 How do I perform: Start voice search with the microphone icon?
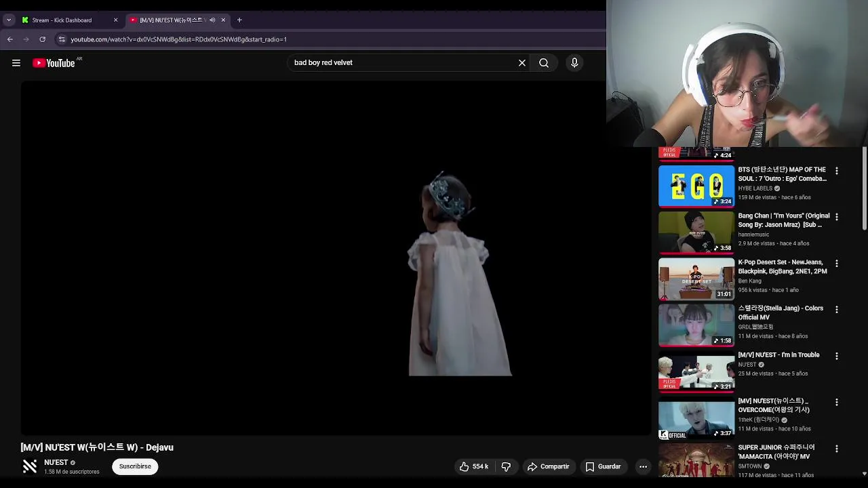click(574, 63)
